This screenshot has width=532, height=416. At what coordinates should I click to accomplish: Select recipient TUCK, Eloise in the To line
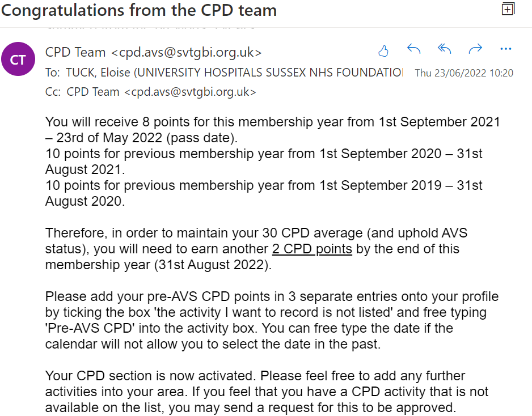click(234, 73)
